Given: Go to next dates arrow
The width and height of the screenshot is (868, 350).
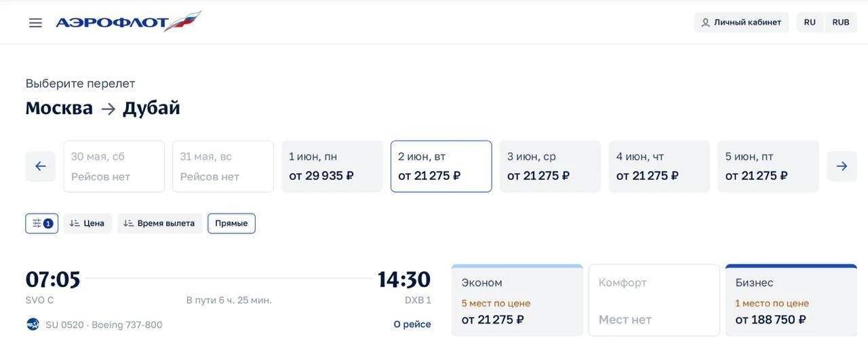Looking at the screenshot, I should 842,166.
